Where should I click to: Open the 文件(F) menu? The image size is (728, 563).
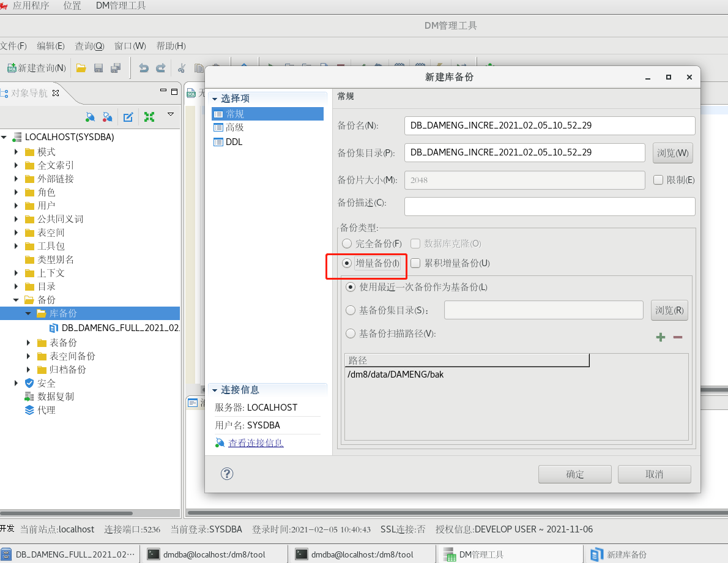13,46
